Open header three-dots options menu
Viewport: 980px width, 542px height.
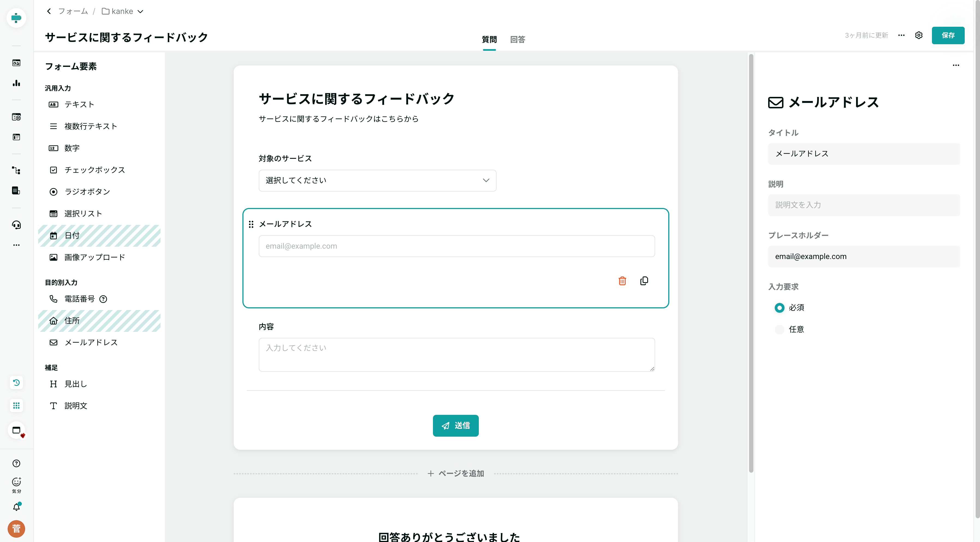tap(901, 35)
